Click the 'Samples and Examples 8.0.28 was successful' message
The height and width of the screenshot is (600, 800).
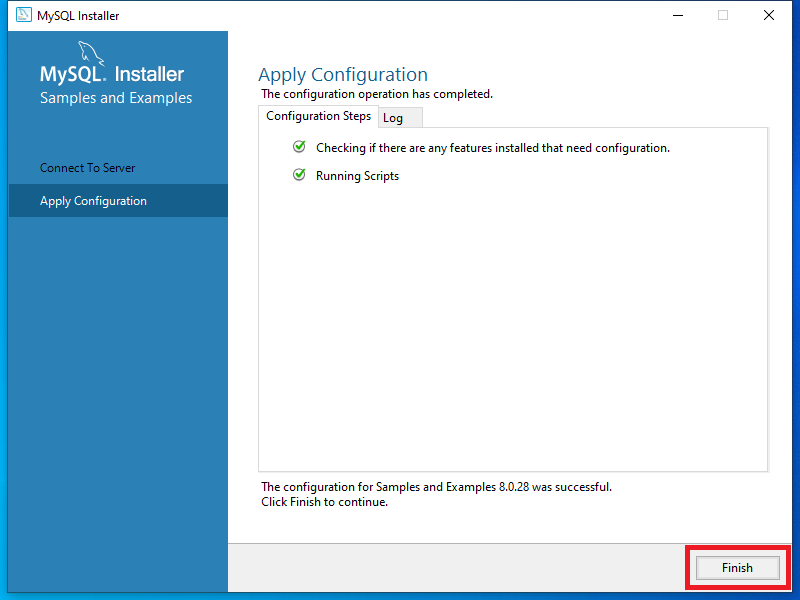click(x=436, y=487)
